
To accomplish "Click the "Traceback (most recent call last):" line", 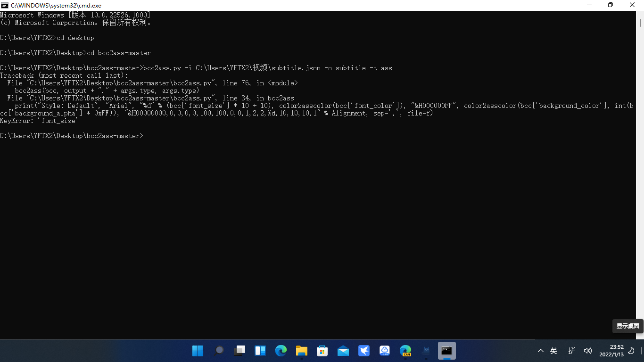I will coord(64,75).
